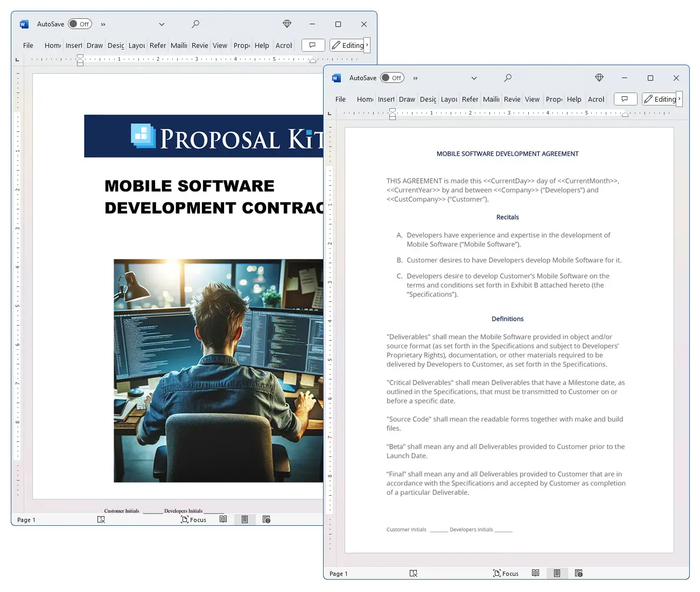Click search icon in front window title bar
This screenshot has width=700, height=592.
pos(507,78)
